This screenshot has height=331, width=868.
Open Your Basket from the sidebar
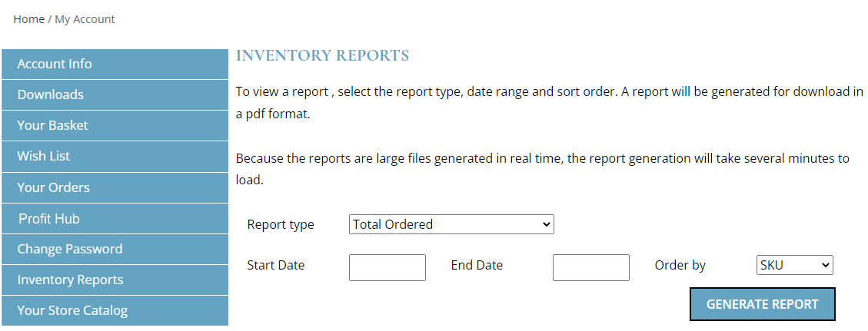(x=115, y=125)
